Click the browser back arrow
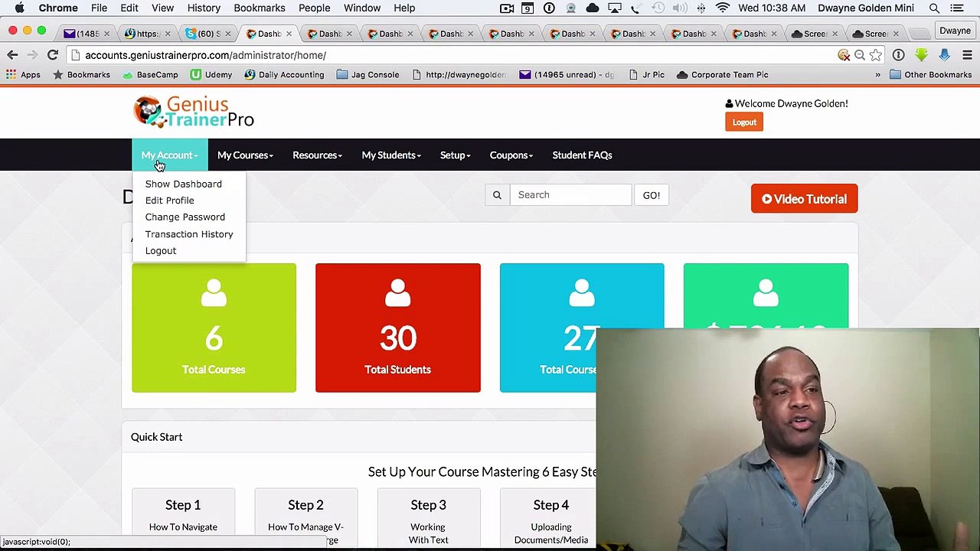 pos(12,55)
